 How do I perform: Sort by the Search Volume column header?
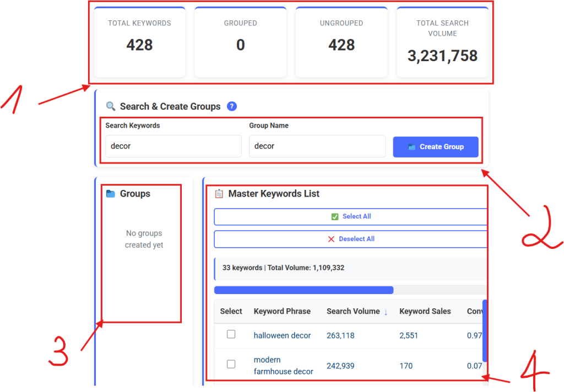(x=353, y=311)
